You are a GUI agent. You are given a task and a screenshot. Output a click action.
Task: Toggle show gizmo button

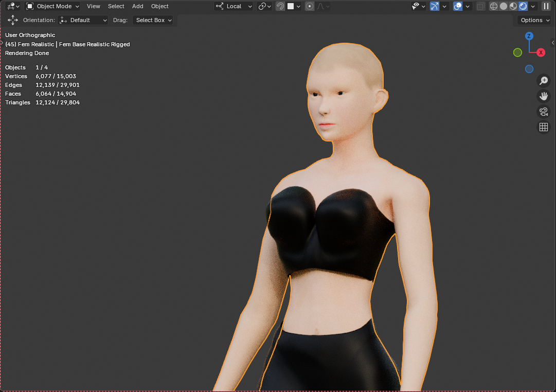pos(435,6)
